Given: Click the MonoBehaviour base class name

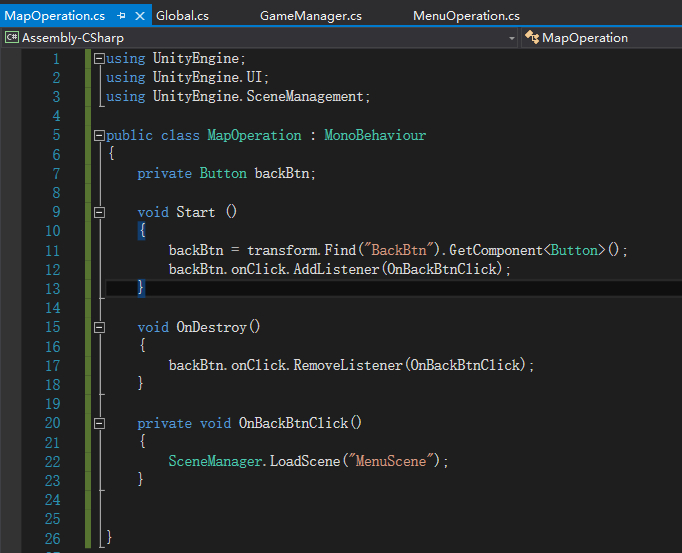Looking at the screenshot, I should (374, 135).
